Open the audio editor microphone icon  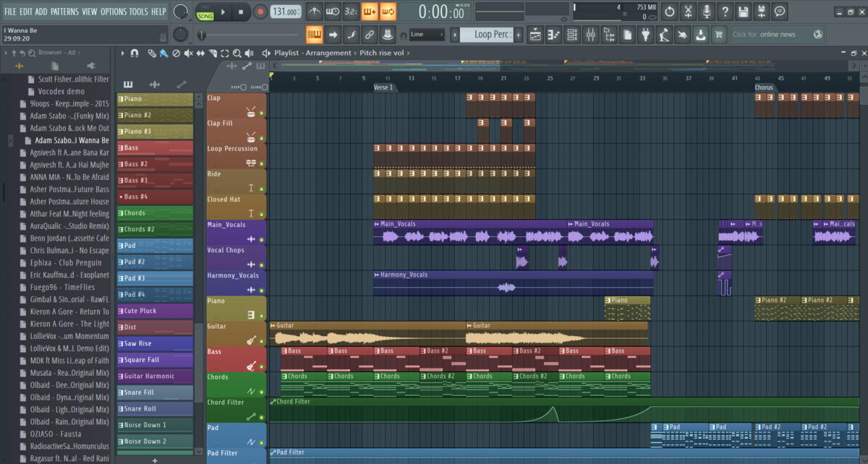click(x=706, y=12)
